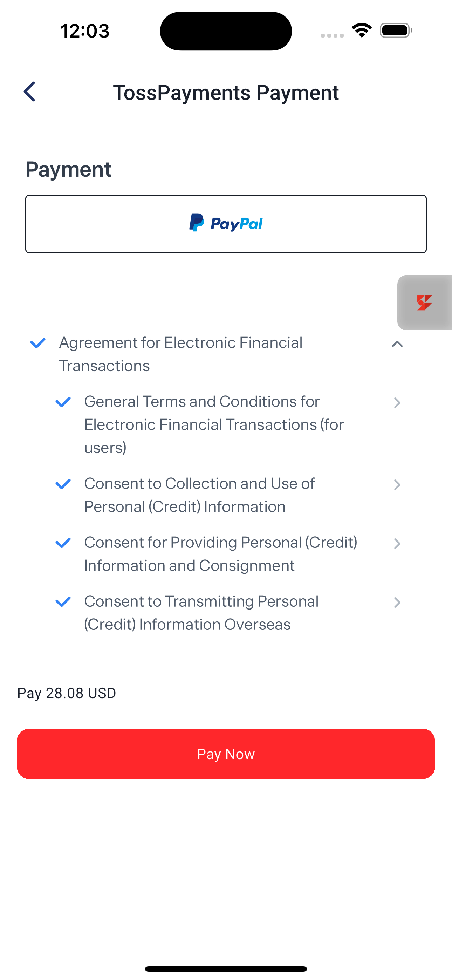
Task: Collapse the agreement list chevron
Action: tap(397, 344)
